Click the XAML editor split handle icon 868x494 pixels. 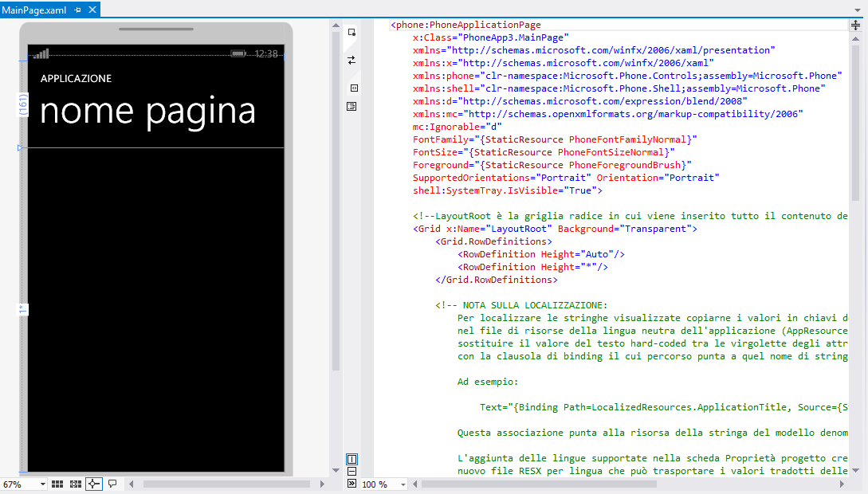[x=855, y=25]
